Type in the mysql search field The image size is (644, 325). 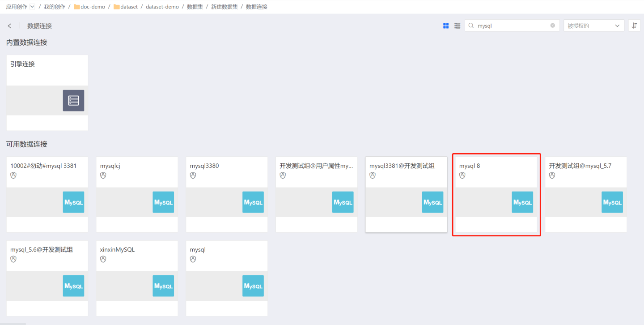[512, 26]
